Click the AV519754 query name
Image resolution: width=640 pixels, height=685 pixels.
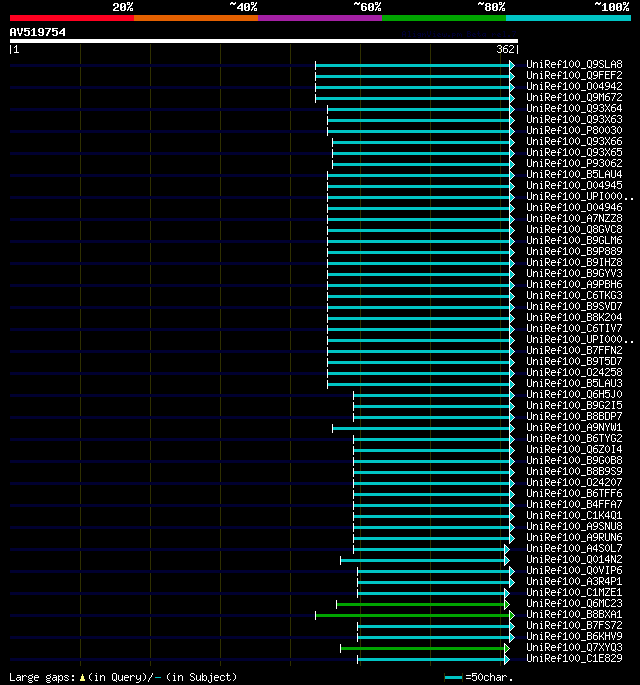click(x=38, y=32)
